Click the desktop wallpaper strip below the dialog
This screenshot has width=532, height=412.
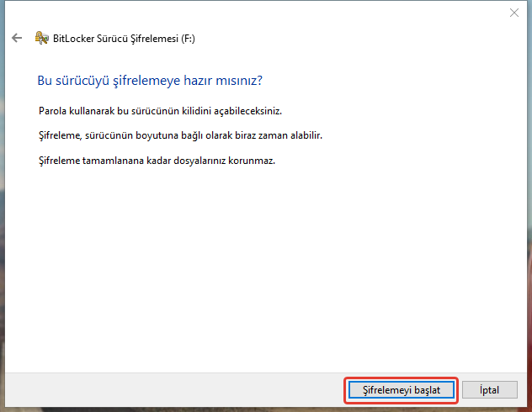pos(253,409)
